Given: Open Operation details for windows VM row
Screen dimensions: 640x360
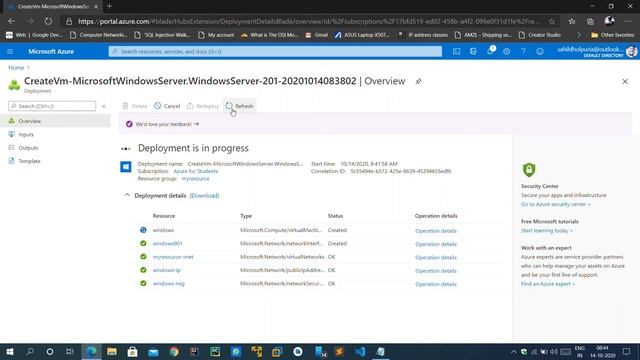Looking at the screenshot, I should point(436,231).
